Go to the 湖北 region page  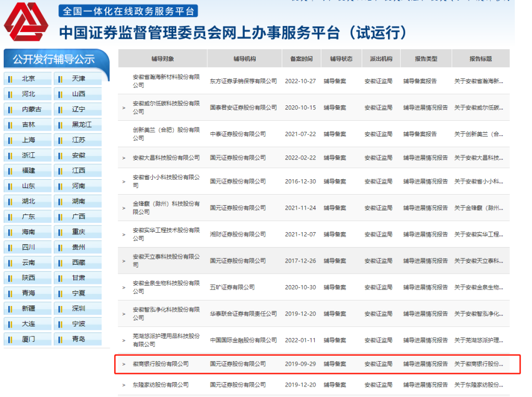tap(28, 202)
